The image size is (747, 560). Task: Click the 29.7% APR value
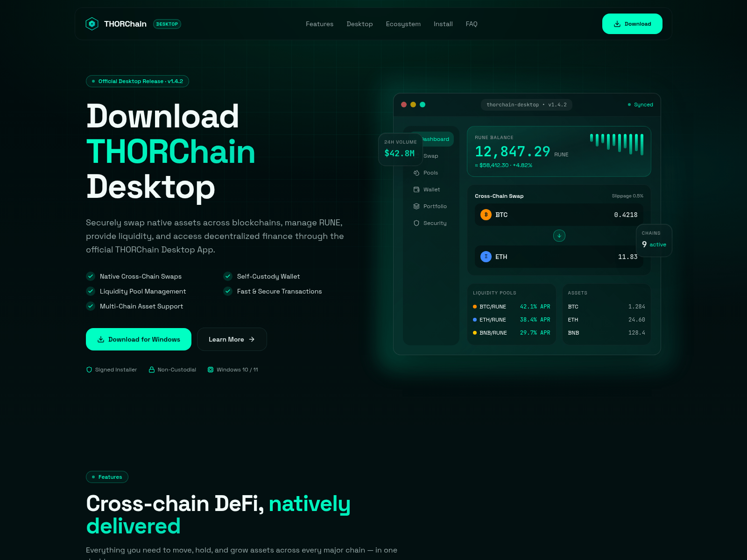(535, 333)
